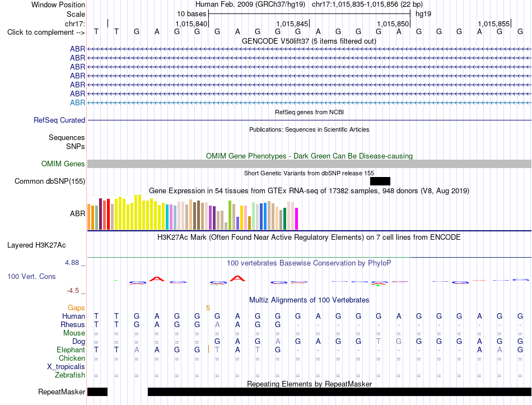Click the Sequences SNPs track label

(67, 142)
